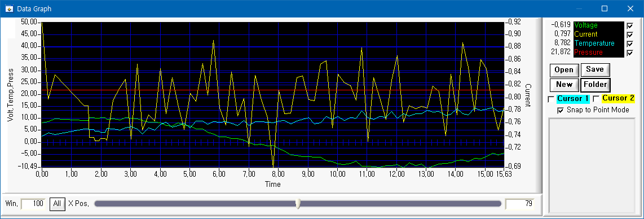Screen dimensions: 644x219
Task: Click the Win. input field showing 100
Action: (x=33, y=204)
